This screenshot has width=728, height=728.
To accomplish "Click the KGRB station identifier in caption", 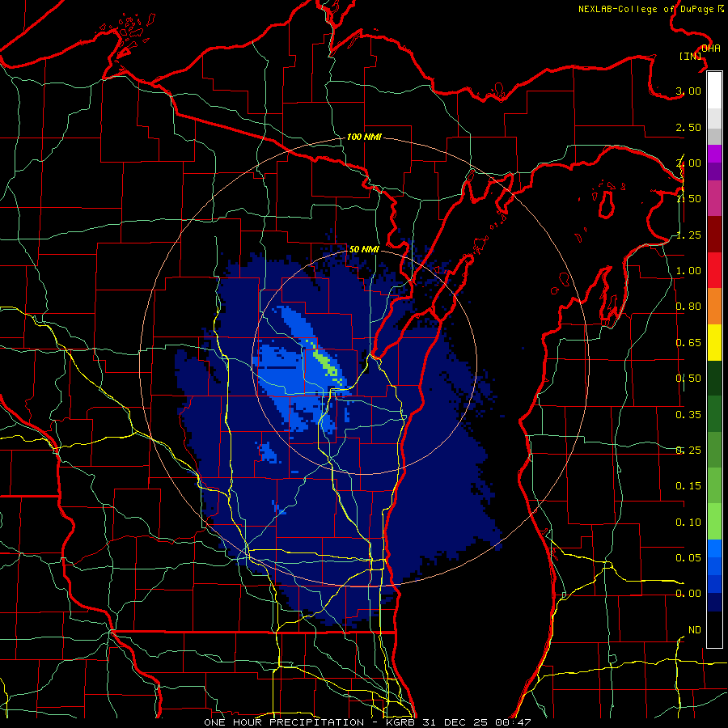I will click(401, 722).
